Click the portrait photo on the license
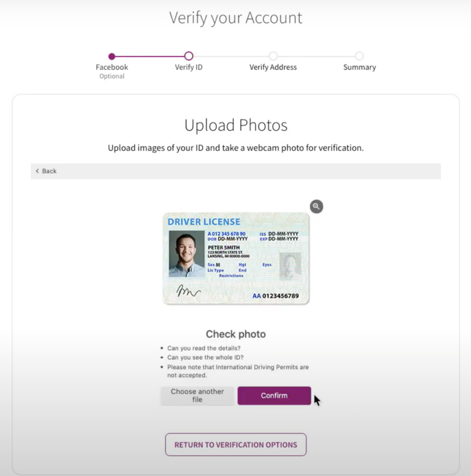 [x=187, y=254]
